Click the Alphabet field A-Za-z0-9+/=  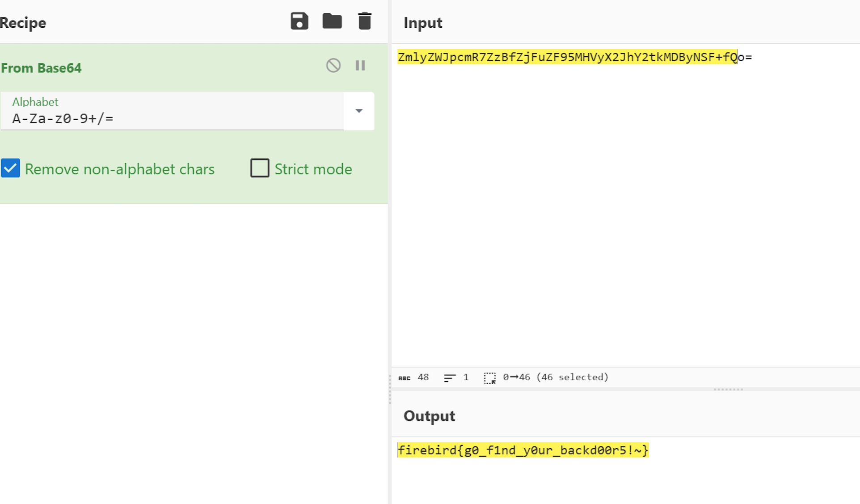(172, 118)
